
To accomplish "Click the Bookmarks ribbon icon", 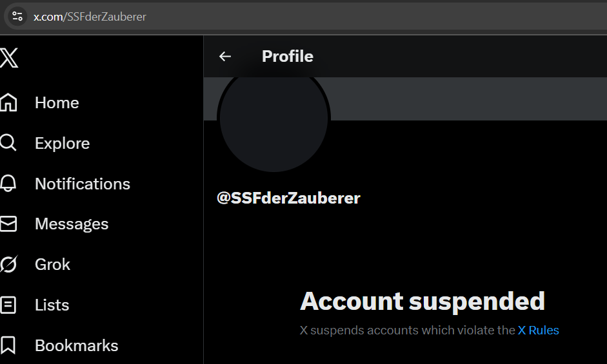I will coord(8,345).
